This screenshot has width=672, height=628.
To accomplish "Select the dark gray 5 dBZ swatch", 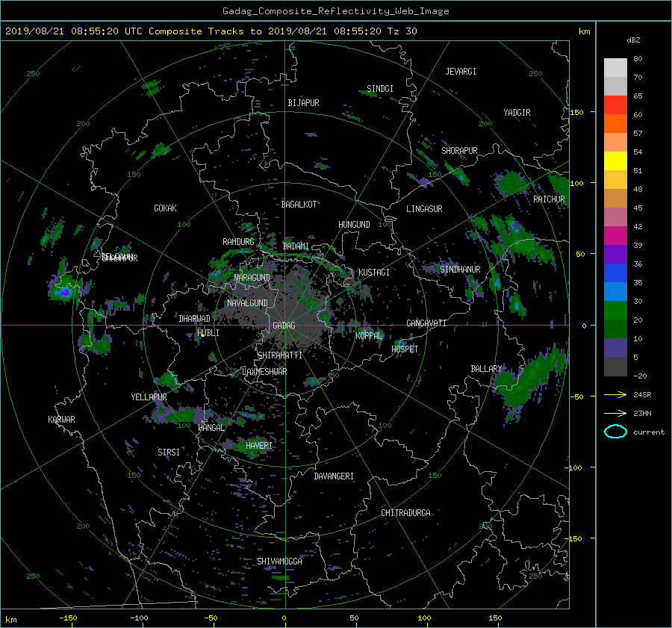I will [615, 366].
